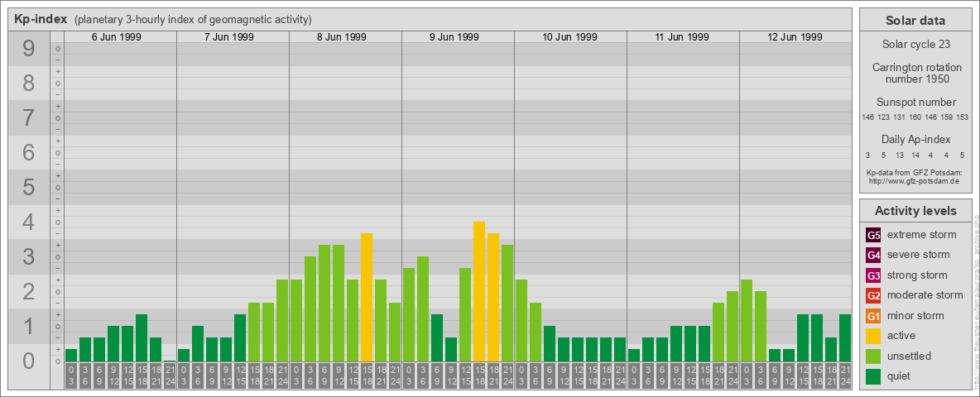Screen dimensions: 980x397
Task: Click the G1 minor storm badge
Action: pos(873,316)
